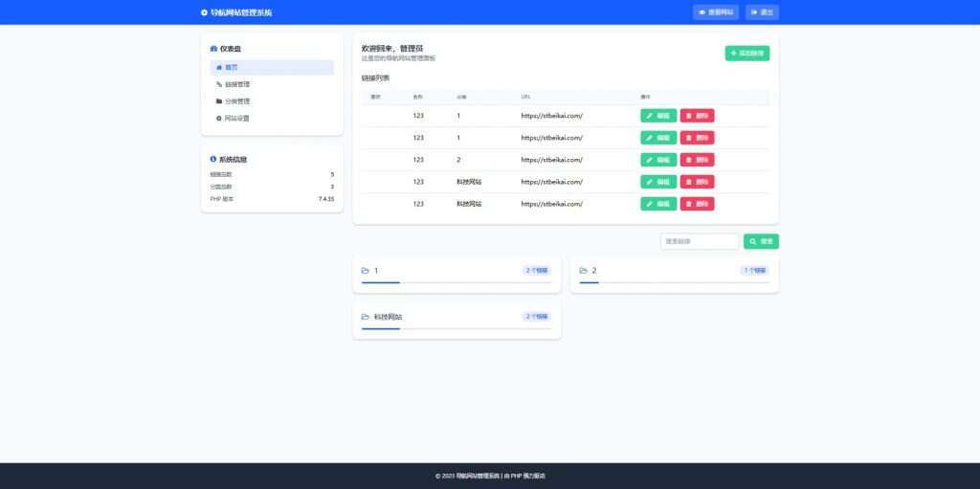Click the progress bar on category card 2
Image resolution: width=980 pixels, height=489 pixels.
pos(674,282)
